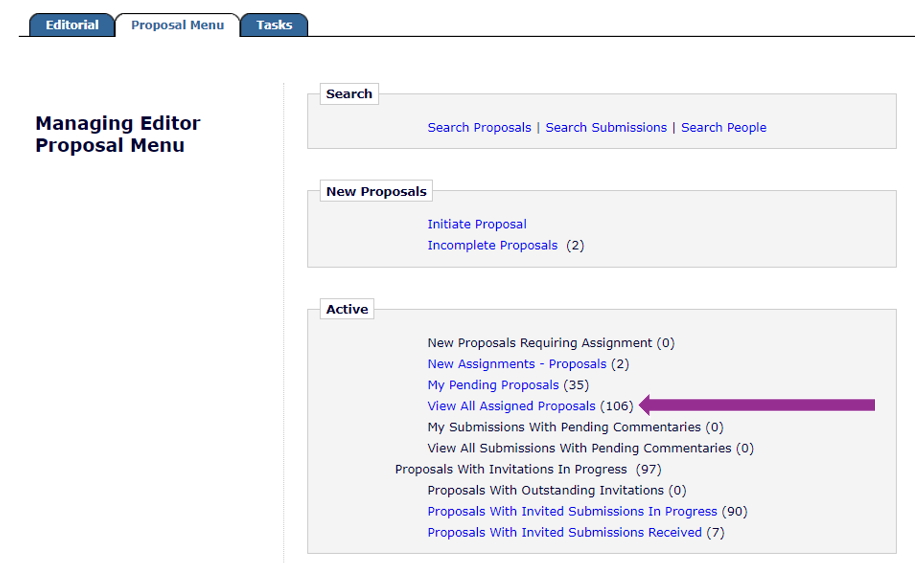View My Pending Proposals
Screen dimensions: 921x563
(493, 385)
